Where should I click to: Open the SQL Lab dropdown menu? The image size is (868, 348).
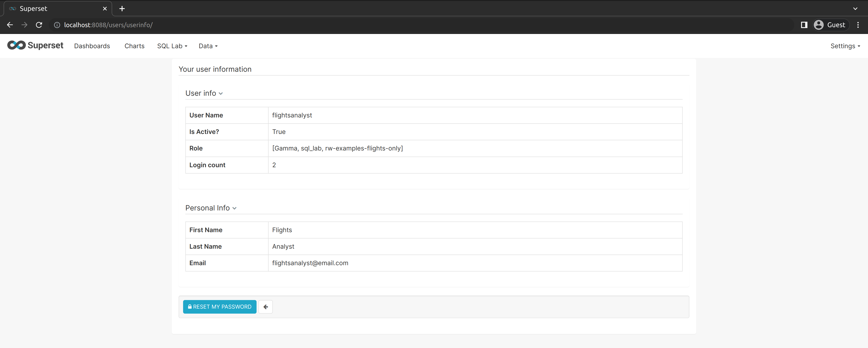point(172,46)
